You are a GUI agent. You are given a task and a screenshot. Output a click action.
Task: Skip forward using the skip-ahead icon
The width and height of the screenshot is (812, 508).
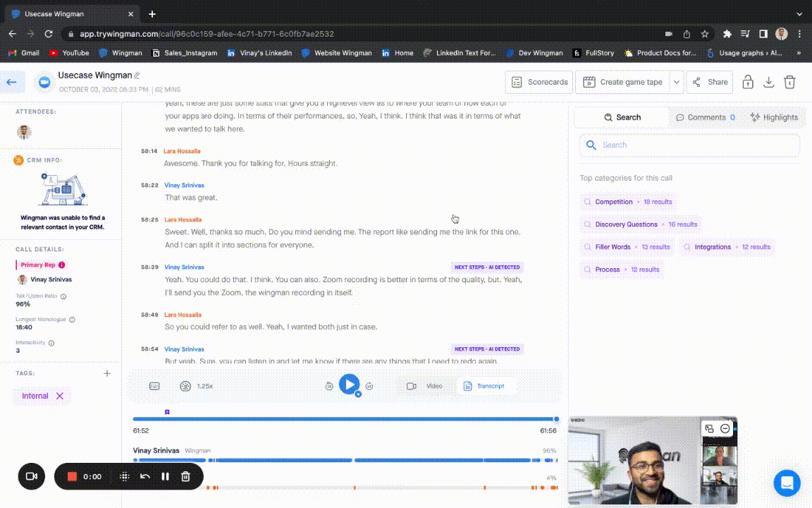(x=369, y=386)
